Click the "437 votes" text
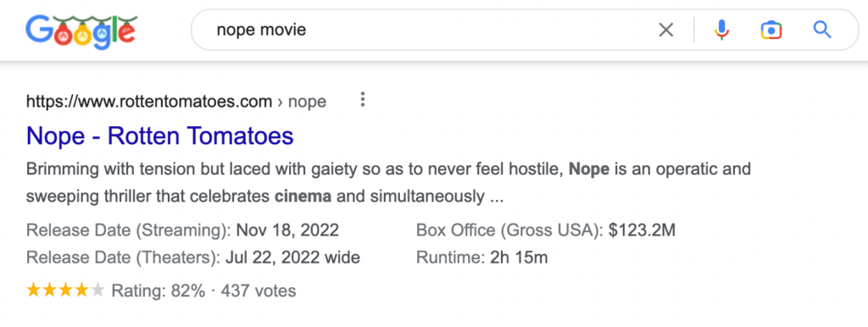The height and width of the screenshot is (327, 868). (259, 291)
